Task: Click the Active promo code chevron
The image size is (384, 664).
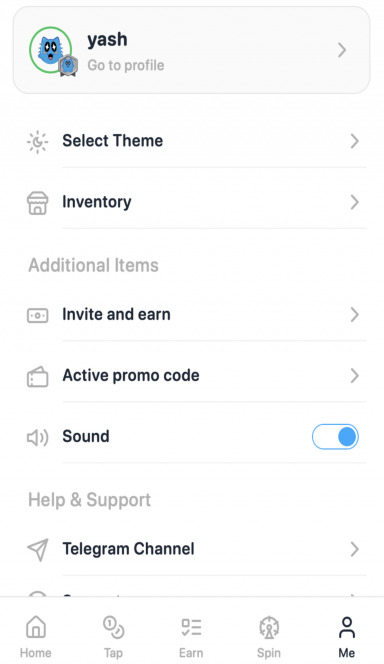Action: [355, 376]
